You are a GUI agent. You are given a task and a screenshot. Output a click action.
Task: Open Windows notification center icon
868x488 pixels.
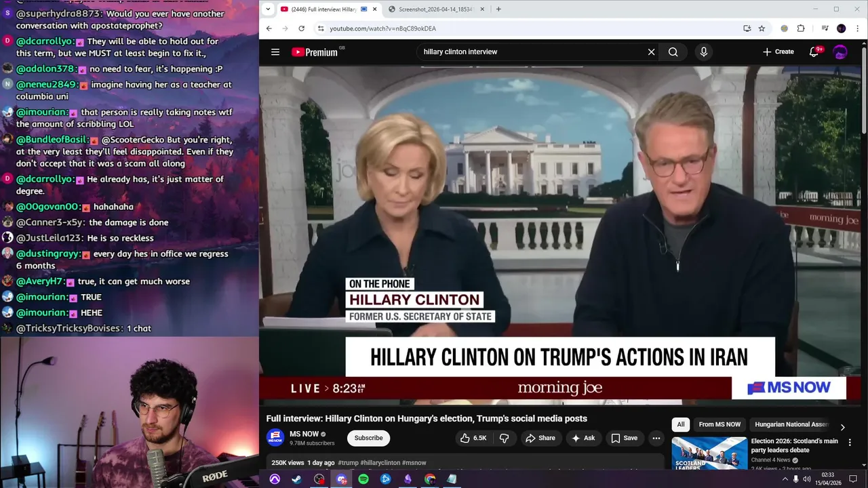(853, 479)
